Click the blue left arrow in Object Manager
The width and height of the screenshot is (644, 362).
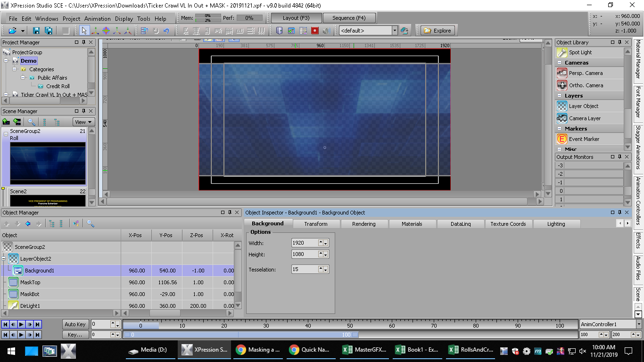point(28,224)
